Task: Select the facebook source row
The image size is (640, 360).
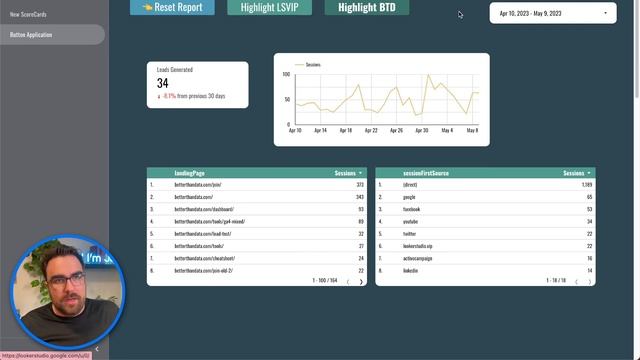Action: click(x=485, y=209)
